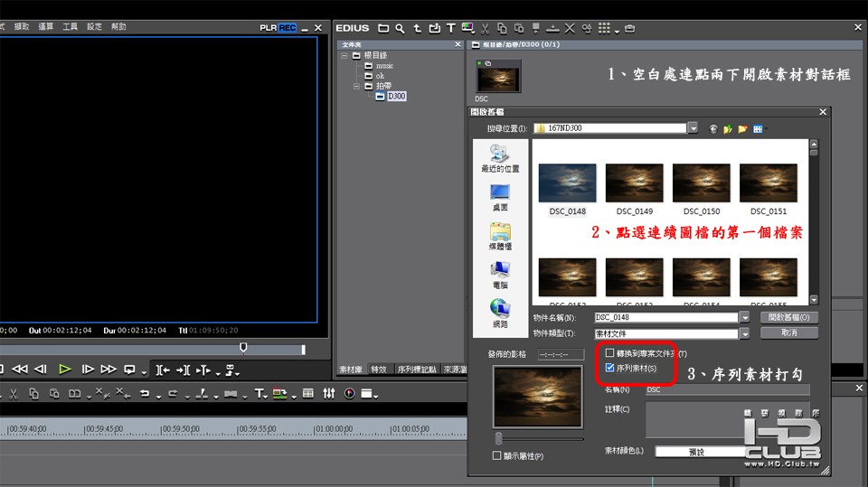
Task: Click the 開啟舊檔 open button
Action: click(x=789, y=317)
